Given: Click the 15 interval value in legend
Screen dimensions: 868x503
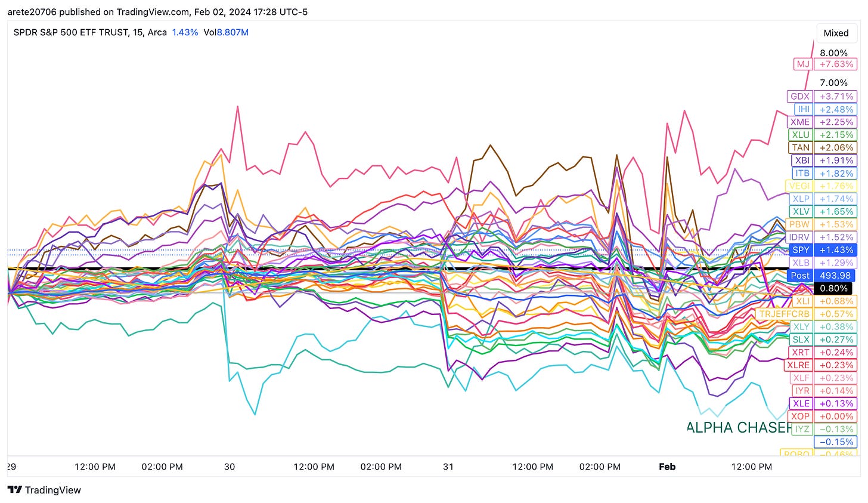Looking at the screenshot, I should tap(137, 32).
